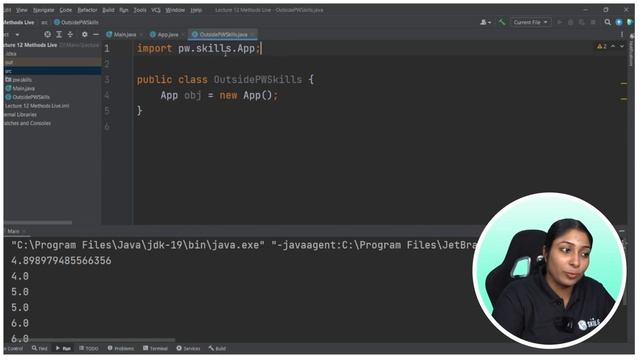The height and width of the screenshot is (360, 640).
Task: Open the VCS menu
Action: [x=156, y=10]
